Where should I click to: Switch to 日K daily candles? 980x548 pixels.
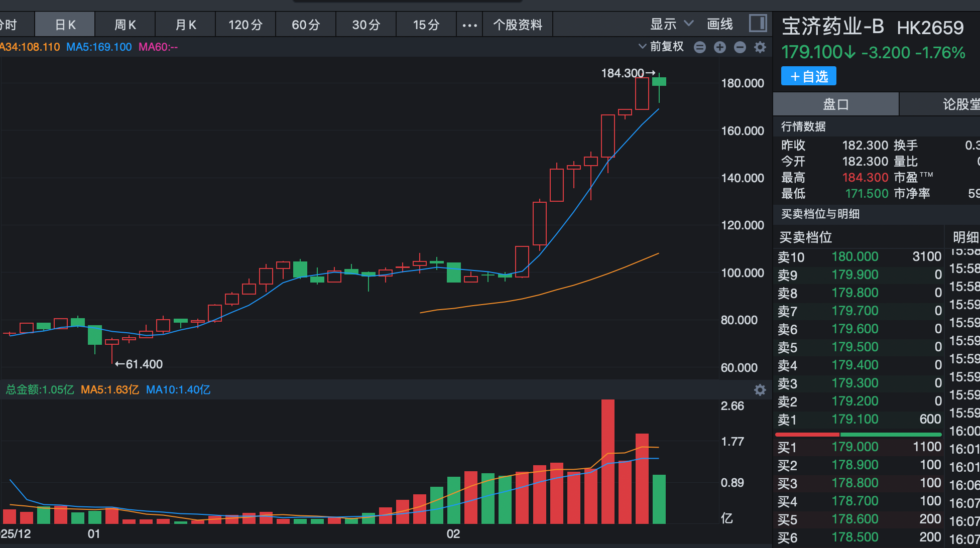[x=65, y=25]
